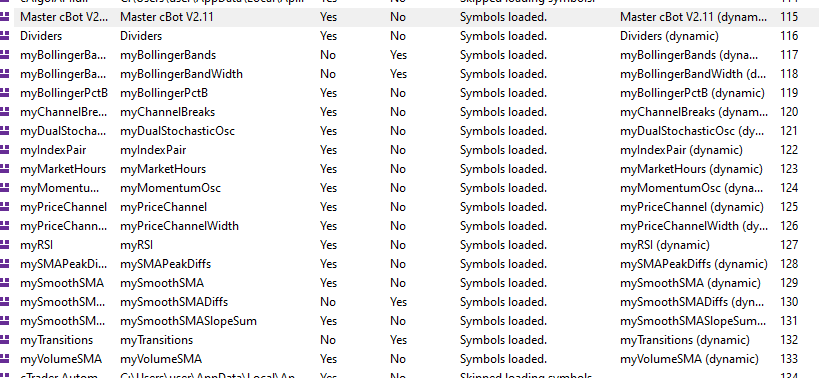Click the module icon next to myVolumeSMA
The height and width of the screenshot is (378, 819).
pyautogui.click(x=5, y=359)
